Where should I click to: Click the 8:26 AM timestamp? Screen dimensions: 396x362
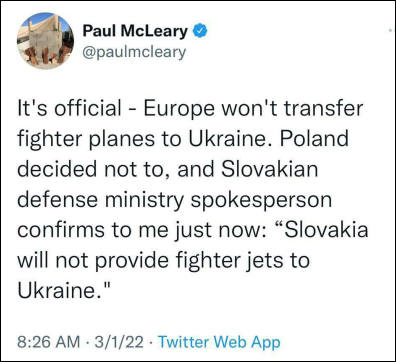pos(48,342)
